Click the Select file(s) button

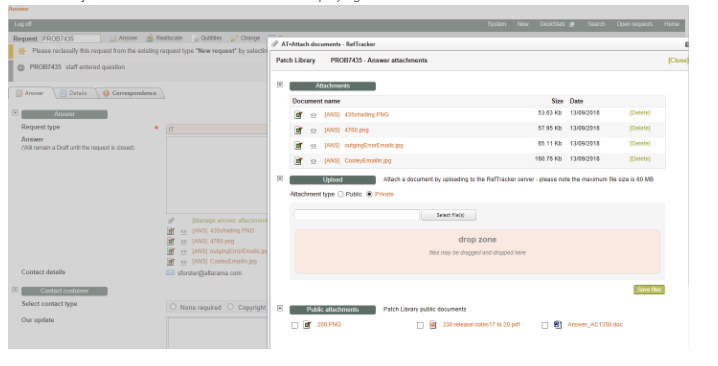[x=449, y=215]
